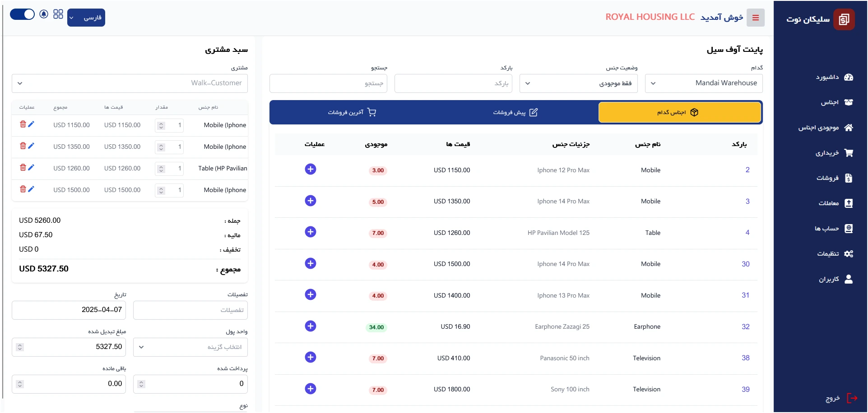Add Earphone Zazagi 25 with plus icon
The image size is (868, 413).
pos(311,326)
